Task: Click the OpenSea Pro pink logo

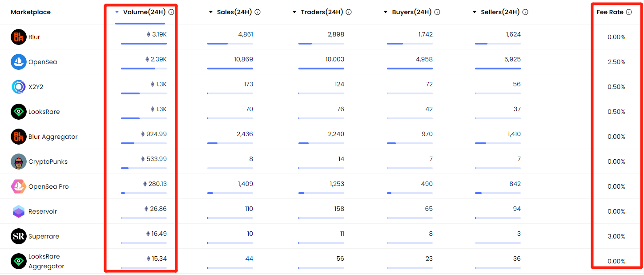Action: coord(19,186)
